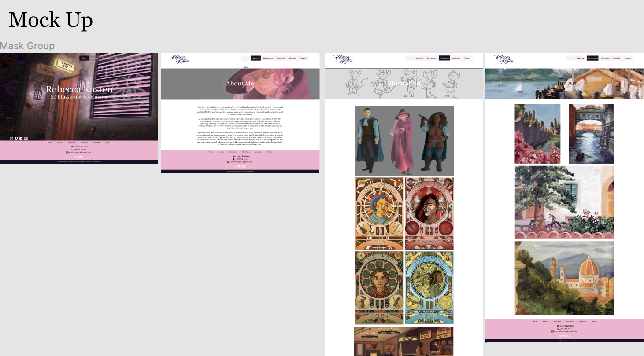644x356 pixels.
Task: Click the Vimeo icon in the Fine Art footer
Action: 563,336
